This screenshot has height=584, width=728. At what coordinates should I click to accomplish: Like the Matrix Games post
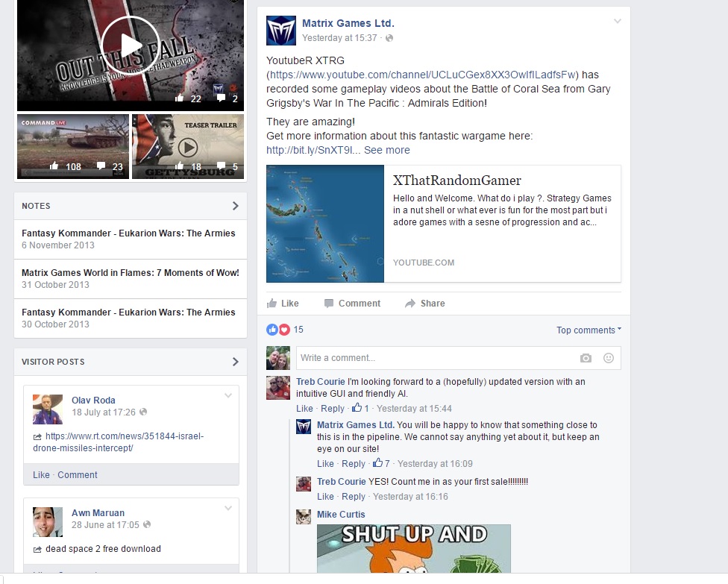coord(283,303)
